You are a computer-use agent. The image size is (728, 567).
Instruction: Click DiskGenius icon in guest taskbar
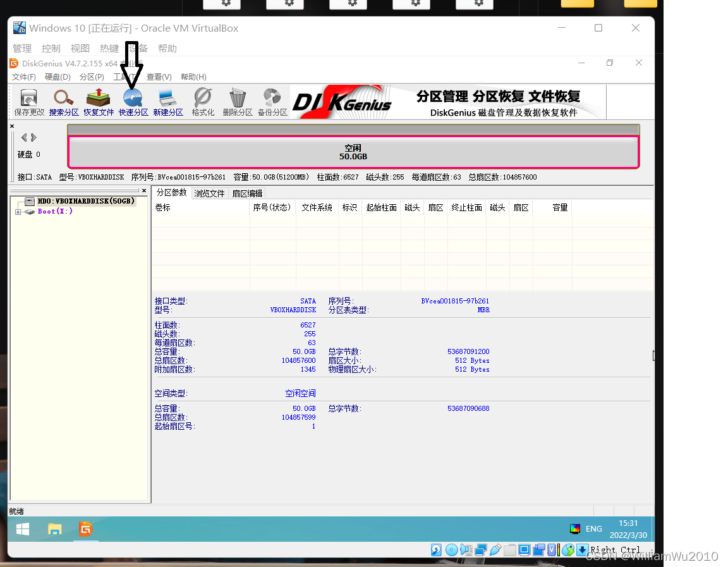click(86, 529)
